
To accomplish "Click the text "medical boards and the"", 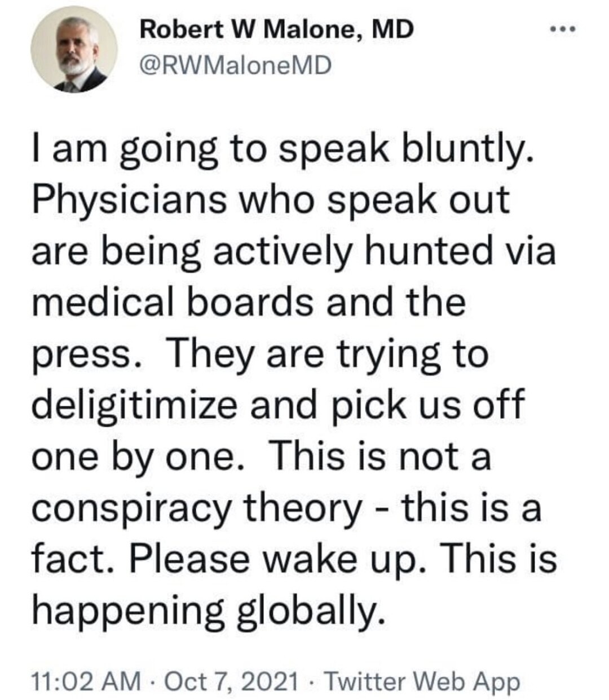I will (x=249, y=302).
